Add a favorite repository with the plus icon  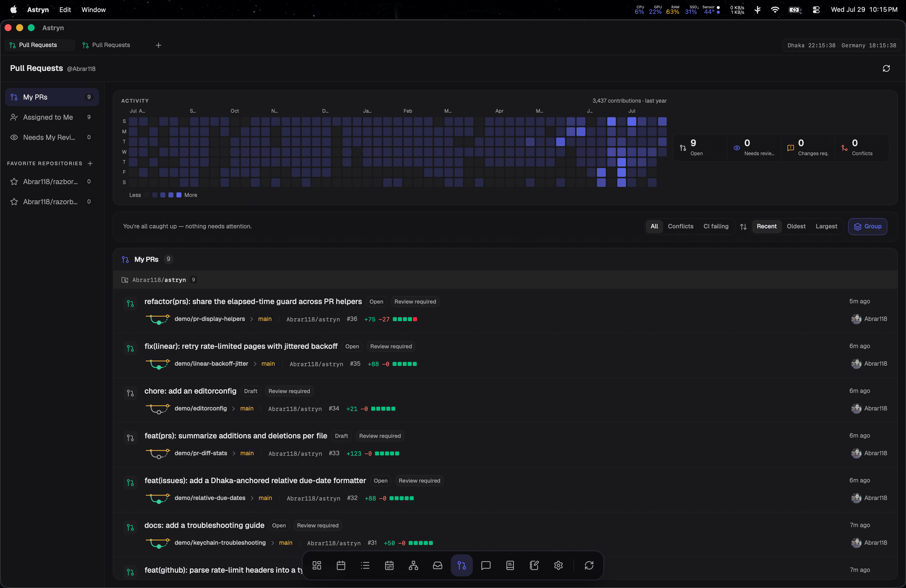90,163
